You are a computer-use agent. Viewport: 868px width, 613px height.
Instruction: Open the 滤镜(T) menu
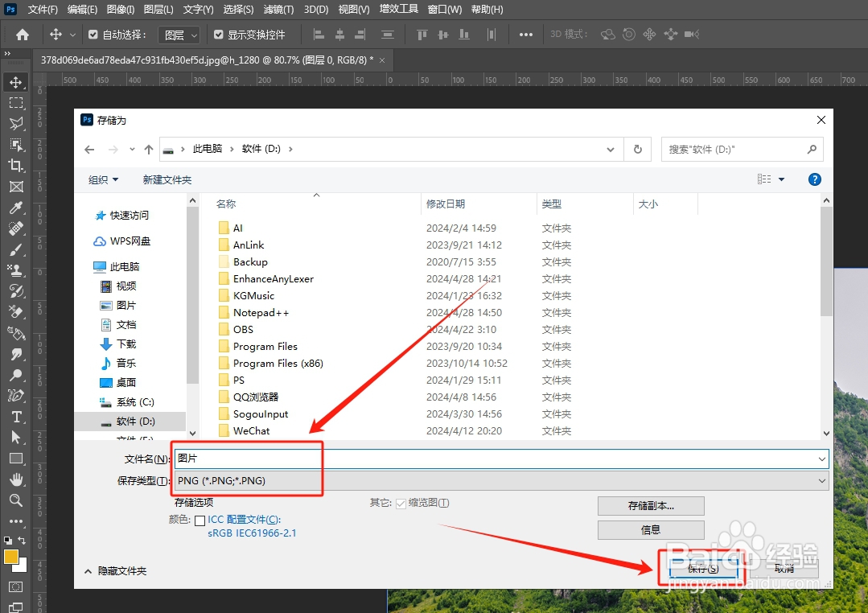[278, 10]
